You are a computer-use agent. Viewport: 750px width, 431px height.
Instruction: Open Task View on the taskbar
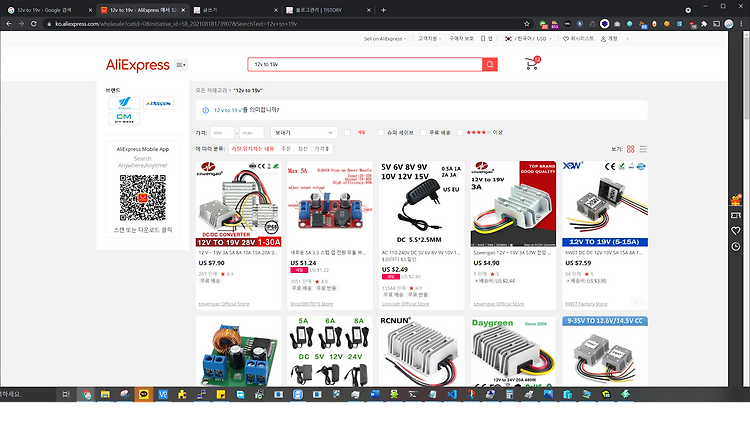pos(66,394)
